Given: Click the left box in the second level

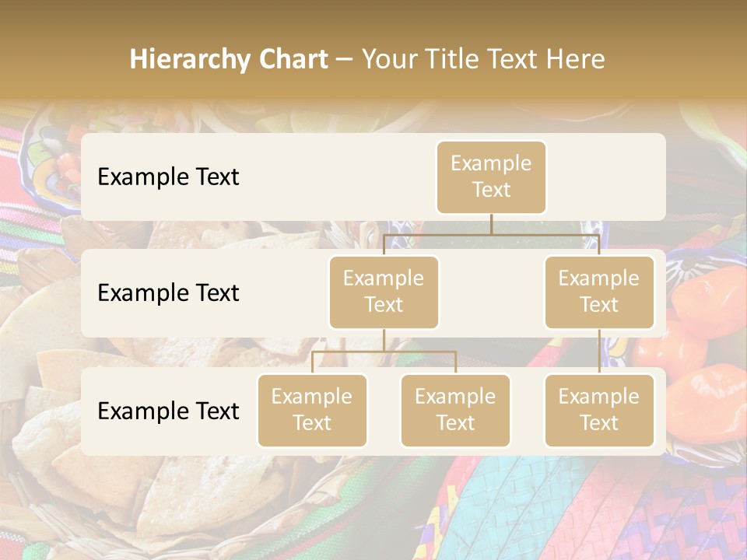Looking at the screenshot, I should coord(384,292).
